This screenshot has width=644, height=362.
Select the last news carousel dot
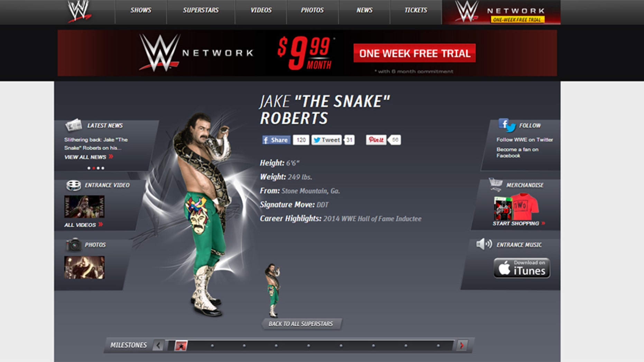103,168
